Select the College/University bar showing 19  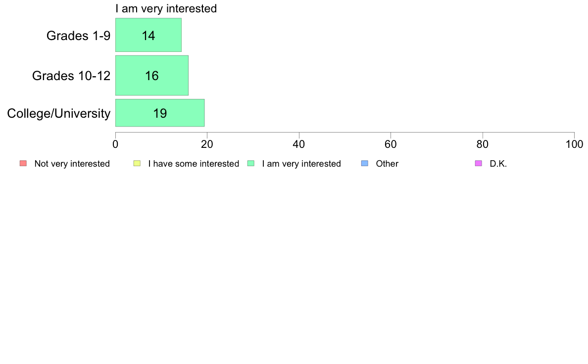click(160, 113)
